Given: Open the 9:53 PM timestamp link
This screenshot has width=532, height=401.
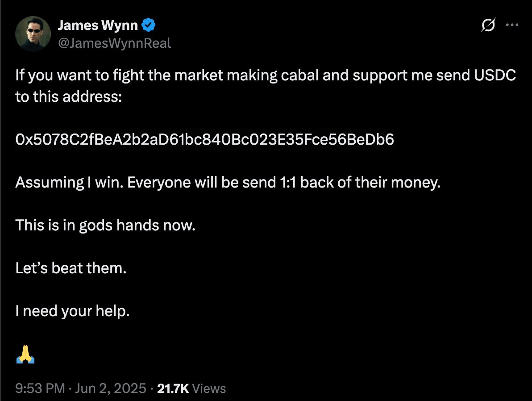Looking at the screenshot, I should tap(40, 388).
